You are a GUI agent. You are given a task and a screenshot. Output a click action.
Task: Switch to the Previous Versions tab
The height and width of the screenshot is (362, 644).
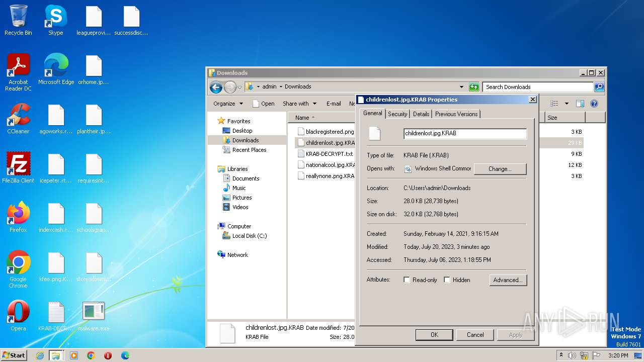[x=456, y=114]
